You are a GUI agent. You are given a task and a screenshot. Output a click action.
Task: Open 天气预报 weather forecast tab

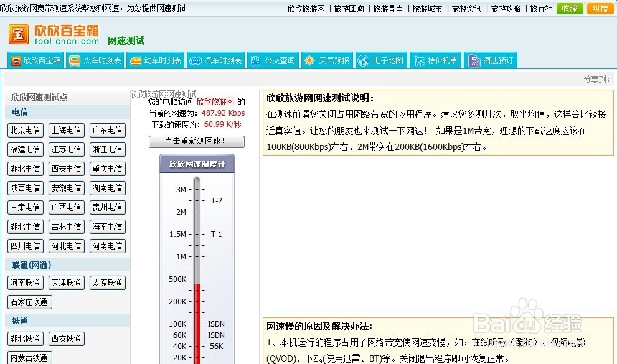pyautogui.click(x=327, y=60)
